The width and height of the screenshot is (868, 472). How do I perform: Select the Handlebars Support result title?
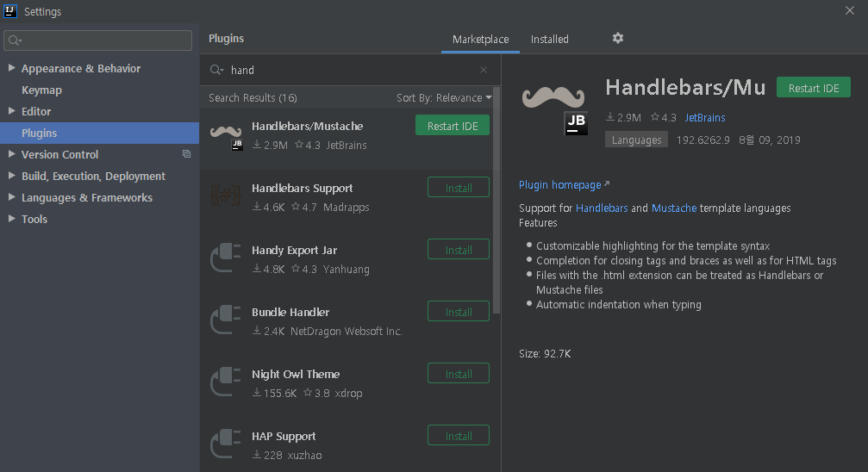coord(302,188)
